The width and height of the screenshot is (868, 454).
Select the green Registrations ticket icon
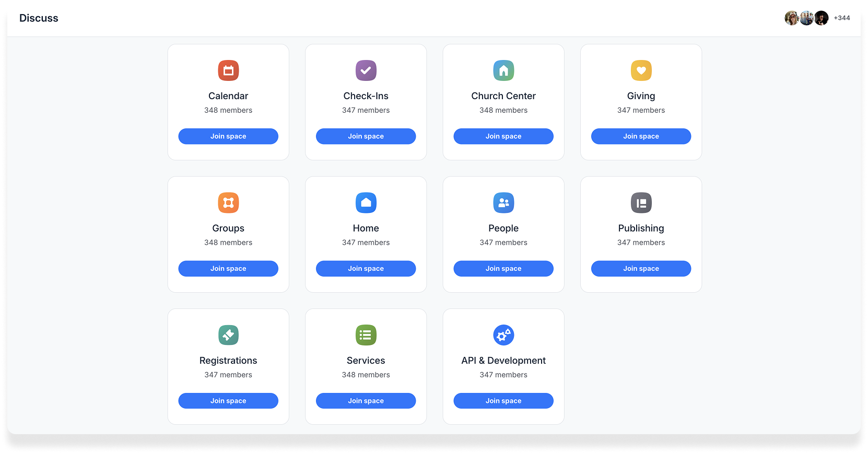pyautogui.click(x=228, y=335)
